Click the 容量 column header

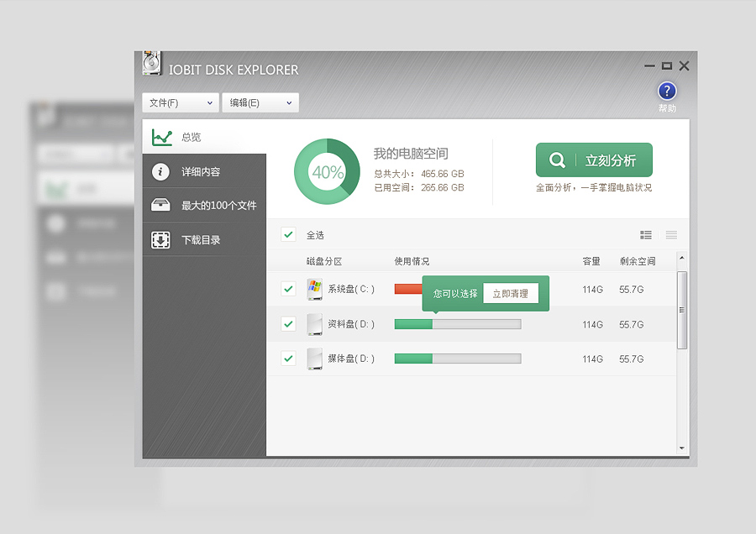591,261
